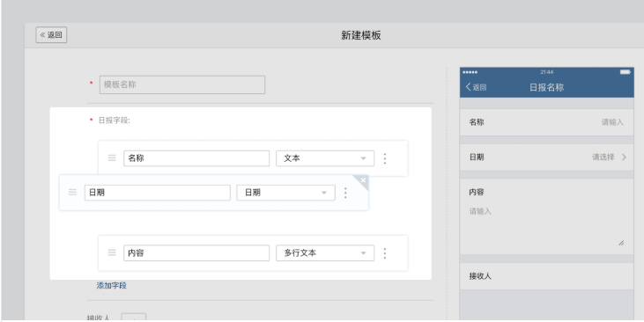The width and height of the screenshot is (644, 322).
Task: Edit the 内容 field name input
Action: click(x=196, y=253)
